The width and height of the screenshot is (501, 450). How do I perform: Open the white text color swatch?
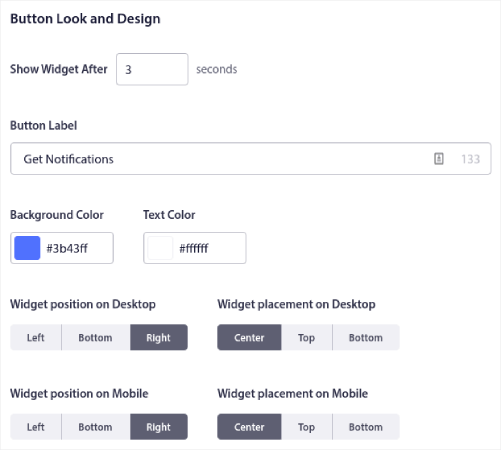[x=160, y=248]
